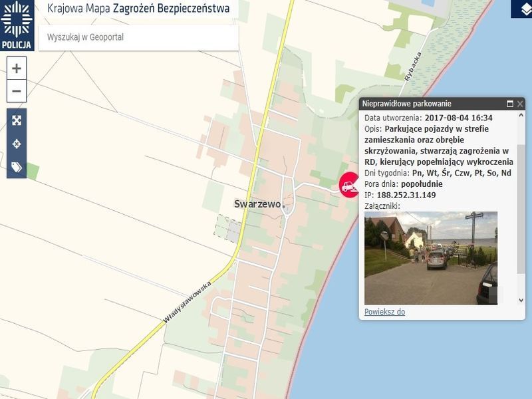Click the popup scrollbar up arrow

coord(521,115)
